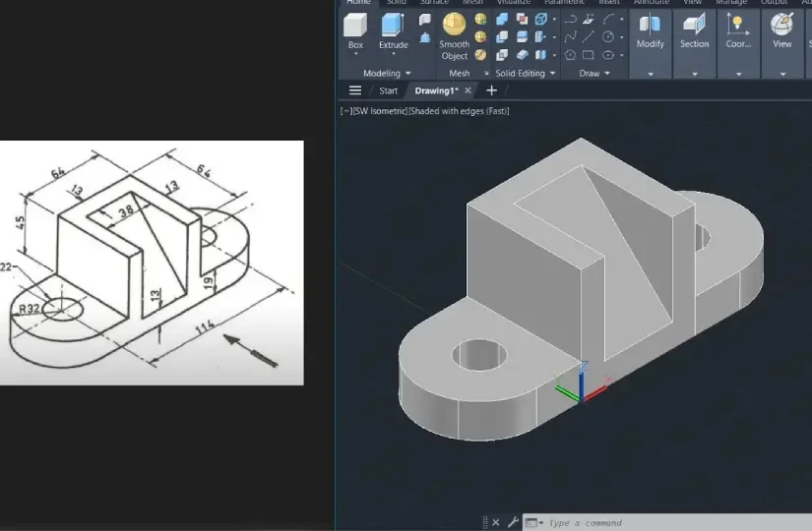The width and height of the screenshot is (812, 531).
Task: Open the Arc options dropdown arrow
Action: coord(621,20)
